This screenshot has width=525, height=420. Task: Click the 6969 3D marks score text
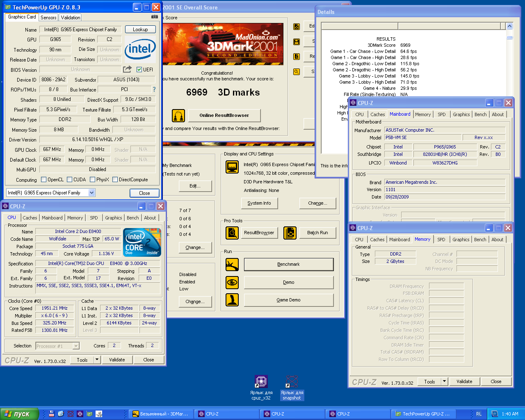tap(223, 92)
